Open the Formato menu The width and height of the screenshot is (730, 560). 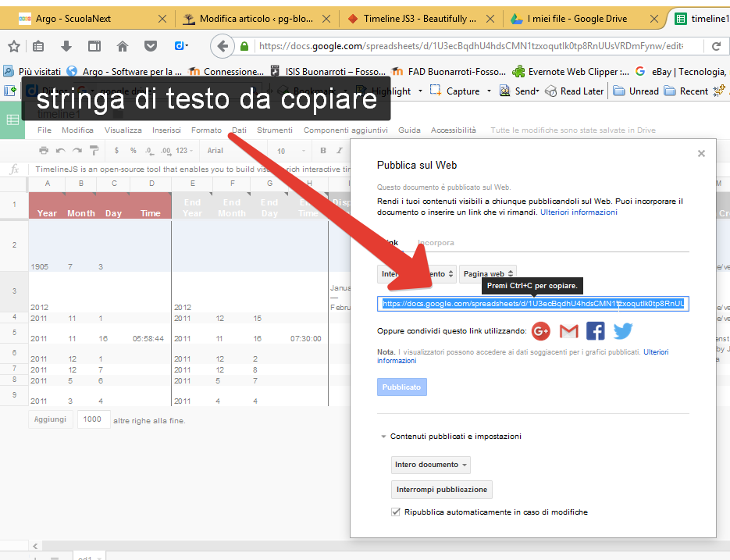point(206,130)
